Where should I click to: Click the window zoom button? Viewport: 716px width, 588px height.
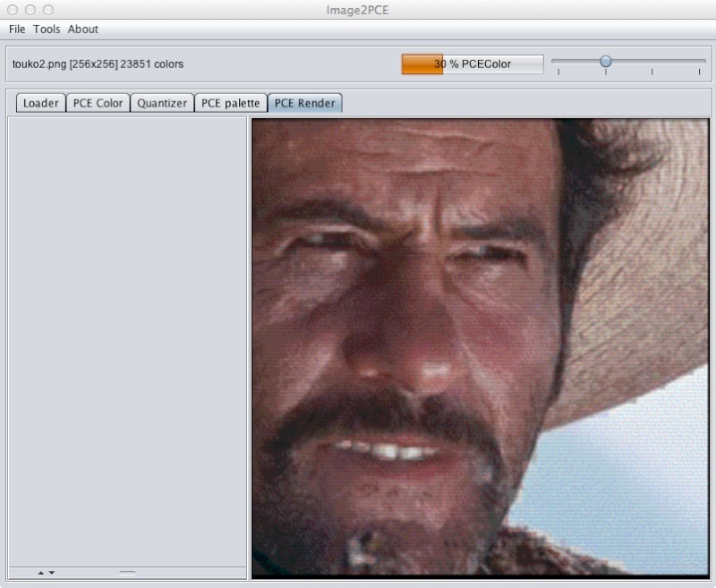[x=48, y=10]
